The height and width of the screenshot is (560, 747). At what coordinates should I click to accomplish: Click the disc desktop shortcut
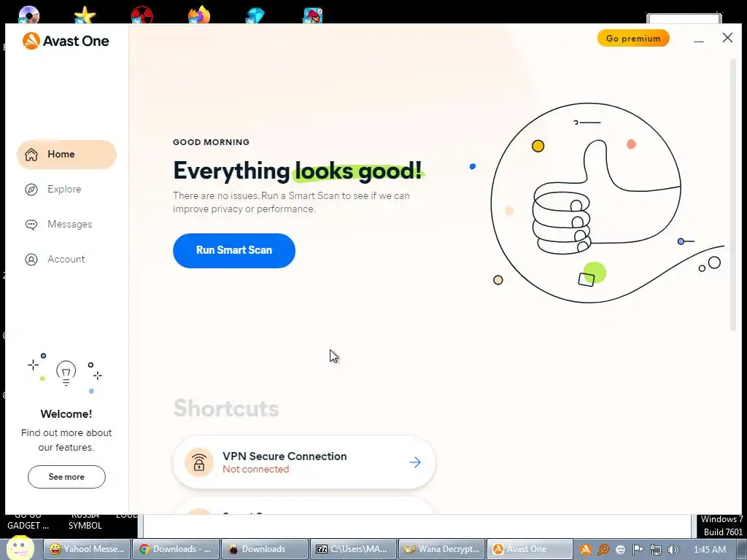[28, 15]
